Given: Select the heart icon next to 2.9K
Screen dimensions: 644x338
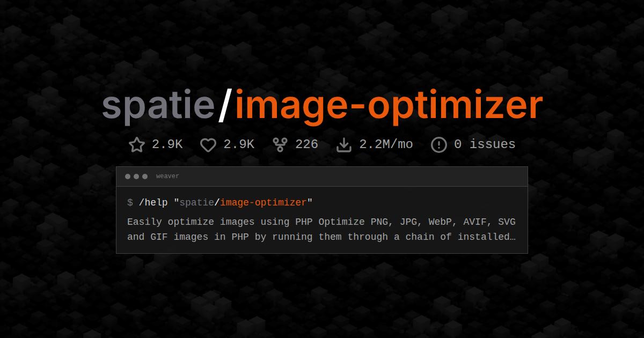Looking at the screenshot, I should pyautogui.click(x=208, y=144).
